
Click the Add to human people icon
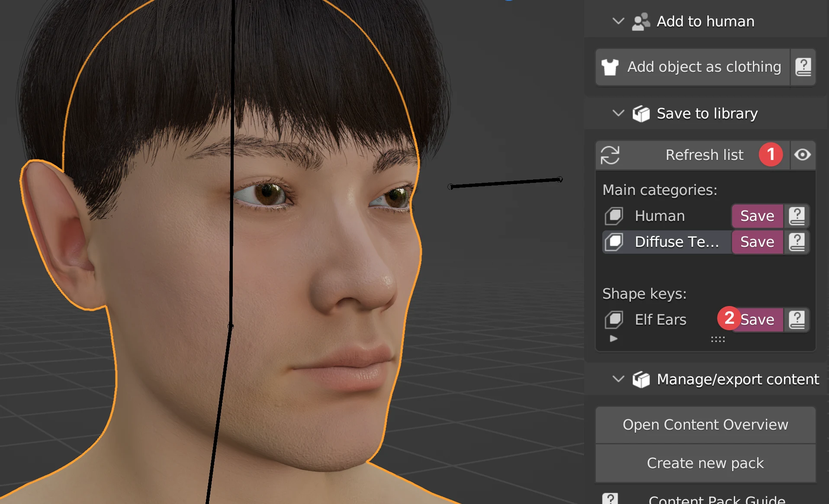[641, 22]
